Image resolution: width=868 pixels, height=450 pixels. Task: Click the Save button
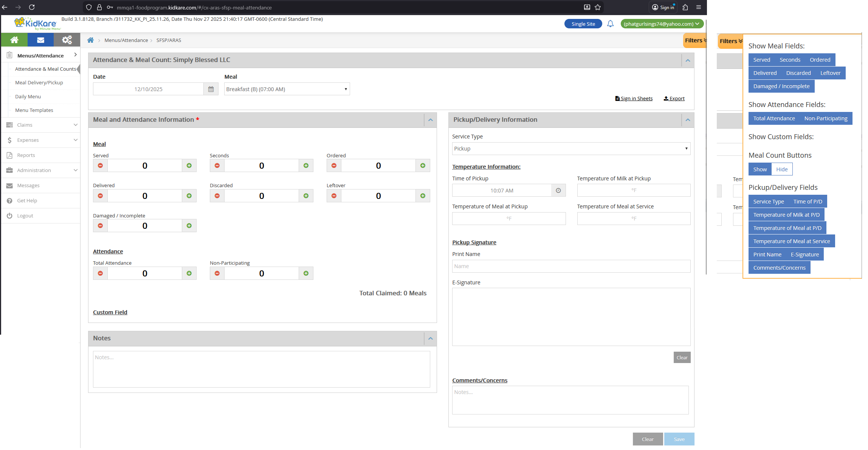679,439
